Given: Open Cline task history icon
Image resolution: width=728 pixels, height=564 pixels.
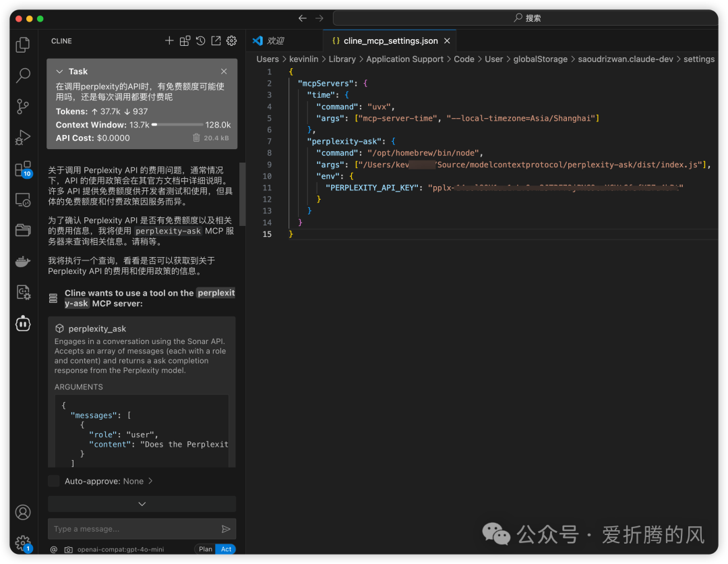Looking at the screenshot, I should tap(200, 41).
